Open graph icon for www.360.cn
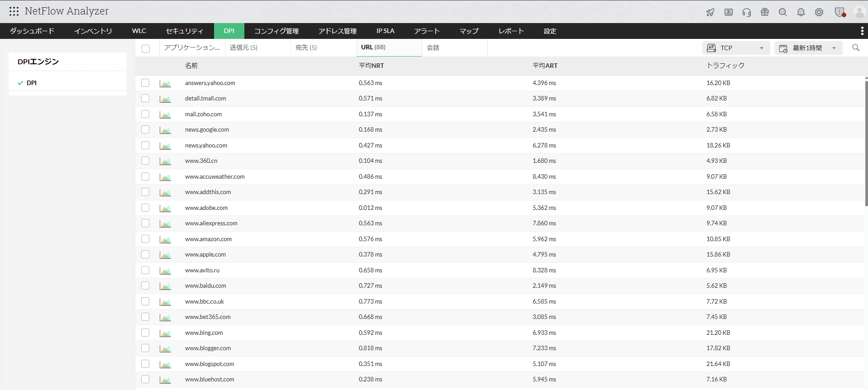 [165, 162]
